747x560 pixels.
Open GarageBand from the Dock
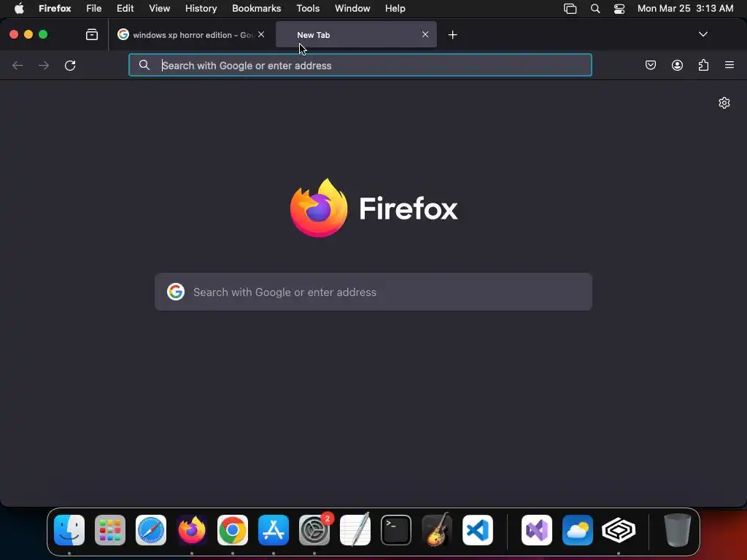[437, 529]
